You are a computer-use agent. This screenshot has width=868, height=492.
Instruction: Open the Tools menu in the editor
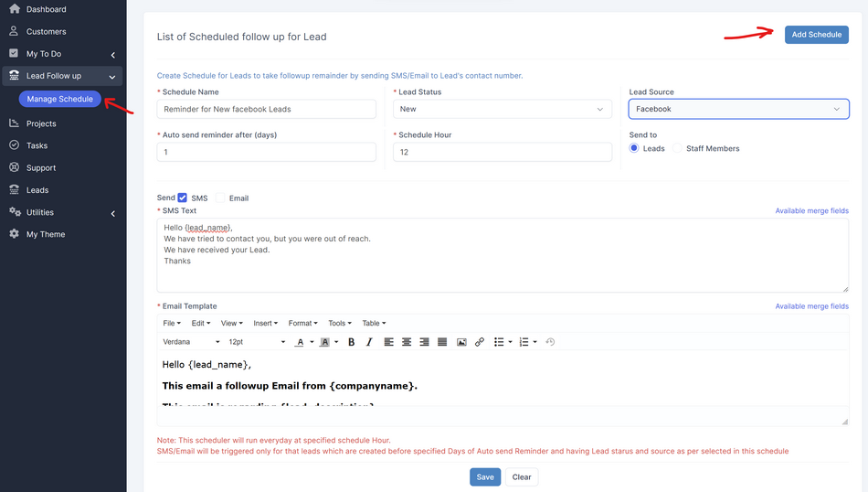pos(339,323)
